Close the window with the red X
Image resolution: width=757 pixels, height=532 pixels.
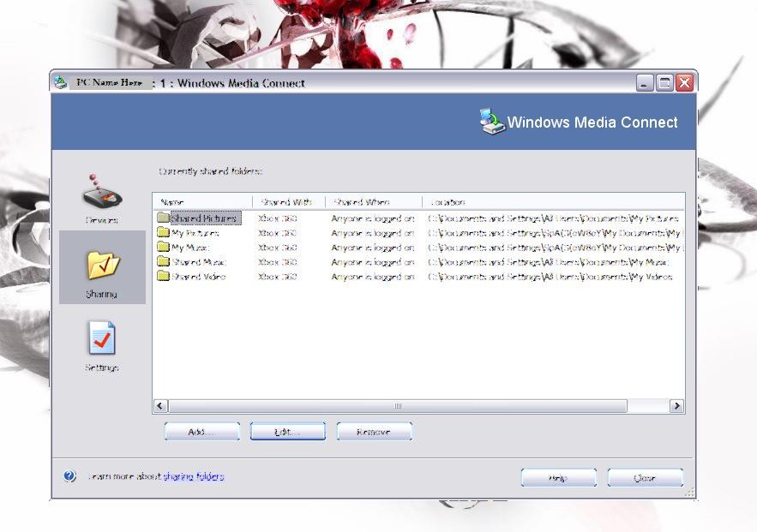(x=685, y=82)
